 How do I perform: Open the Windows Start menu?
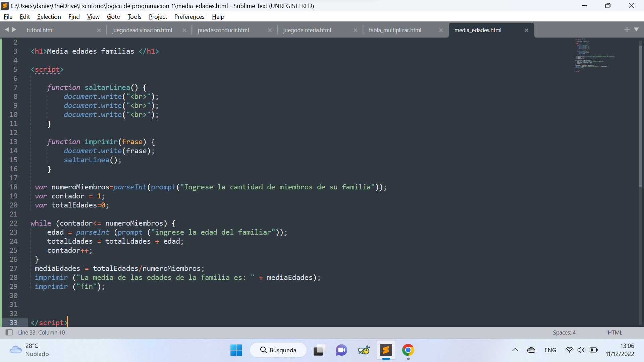(236, 350)
